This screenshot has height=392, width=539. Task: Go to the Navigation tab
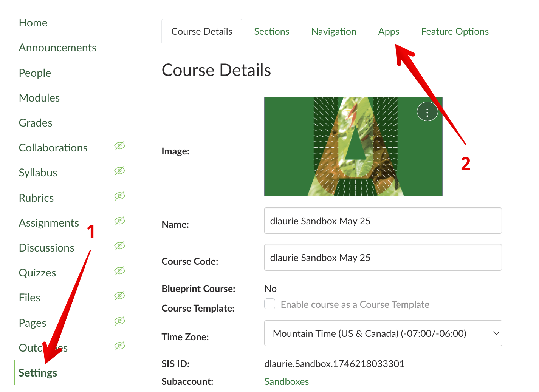pyautogui.click(x=333, y=32)
